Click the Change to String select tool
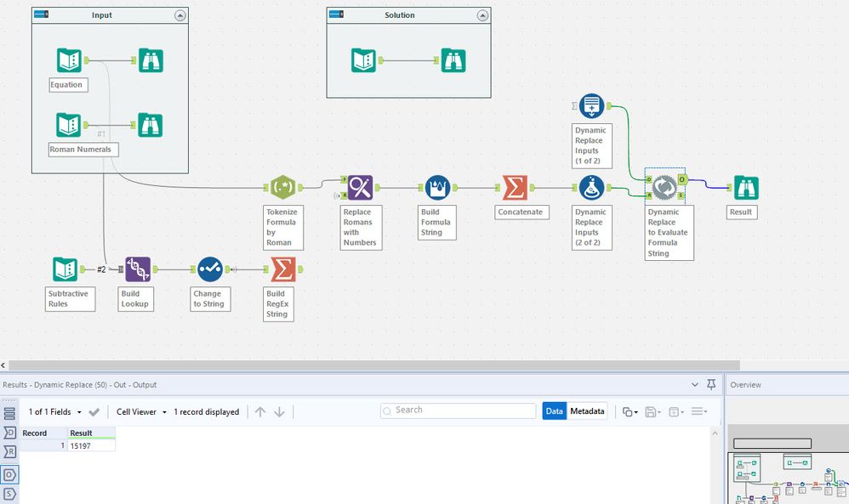 [x=210, y=269]
